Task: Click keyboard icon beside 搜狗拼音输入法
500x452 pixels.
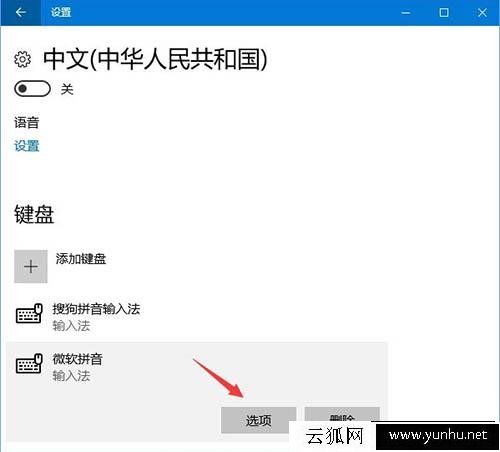Action: (x=29, y=313)
